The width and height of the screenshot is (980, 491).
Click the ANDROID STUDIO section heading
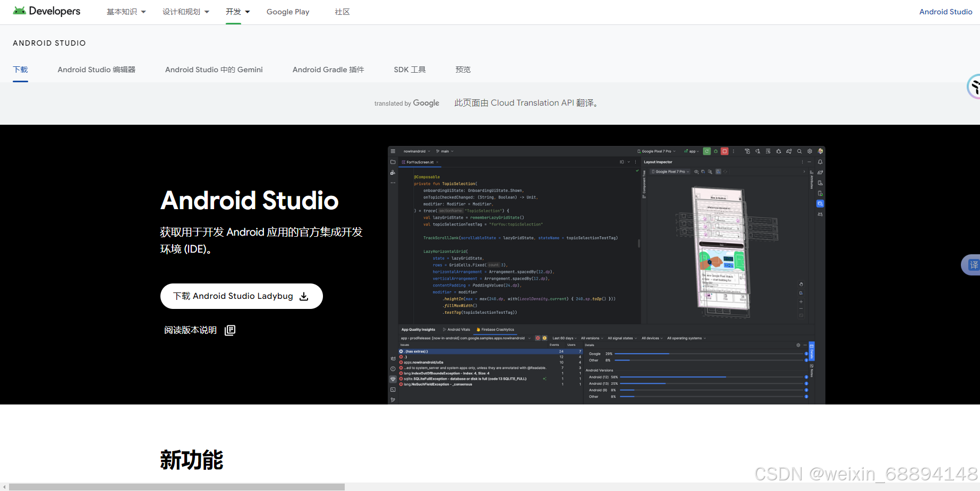(49, 43)
